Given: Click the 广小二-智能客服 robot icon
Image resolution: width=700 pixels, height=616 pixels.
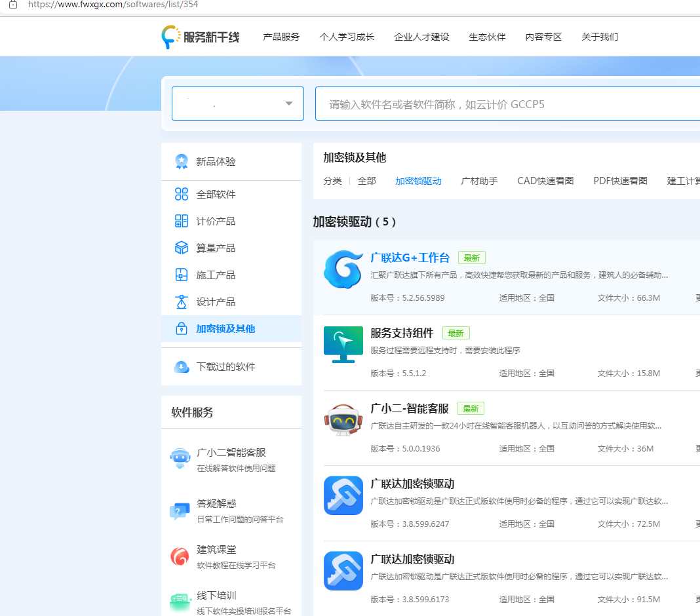Looking at the screenshot, I should 343,420.
